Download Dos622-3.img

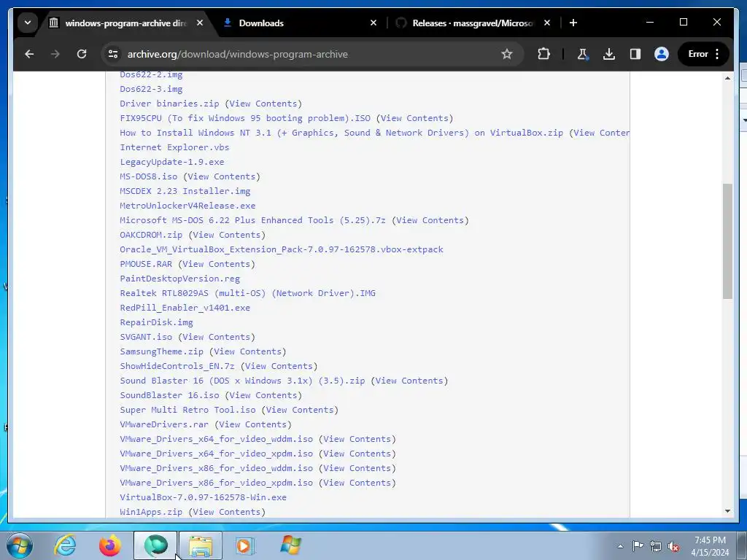click(x=151, y=89)
